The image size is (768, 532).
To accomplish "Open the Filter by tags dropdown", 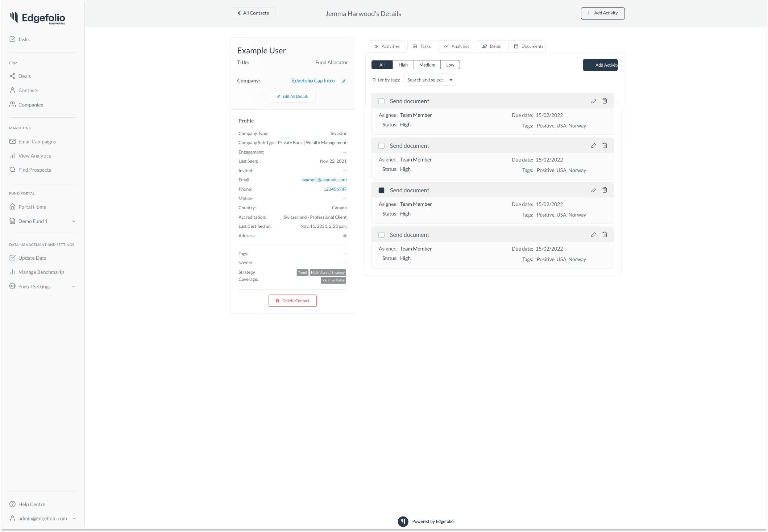I will click(429, 80).
